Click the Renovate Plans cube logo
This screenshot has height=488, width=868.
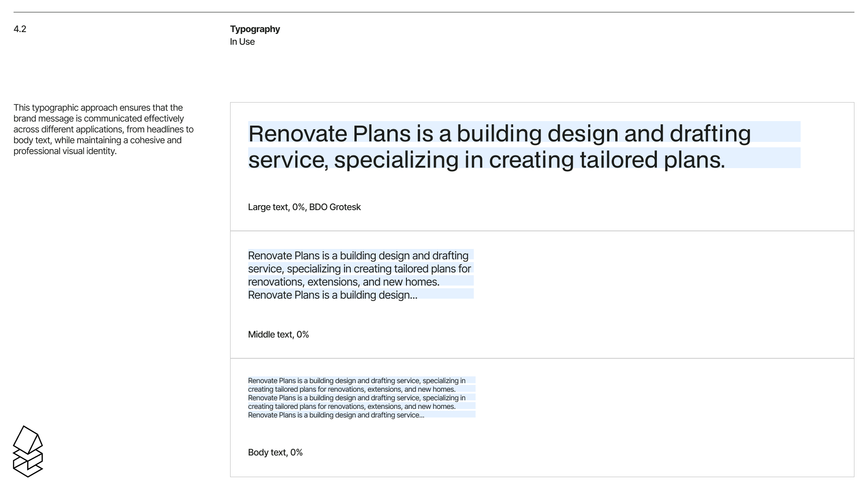coord(28,451)
